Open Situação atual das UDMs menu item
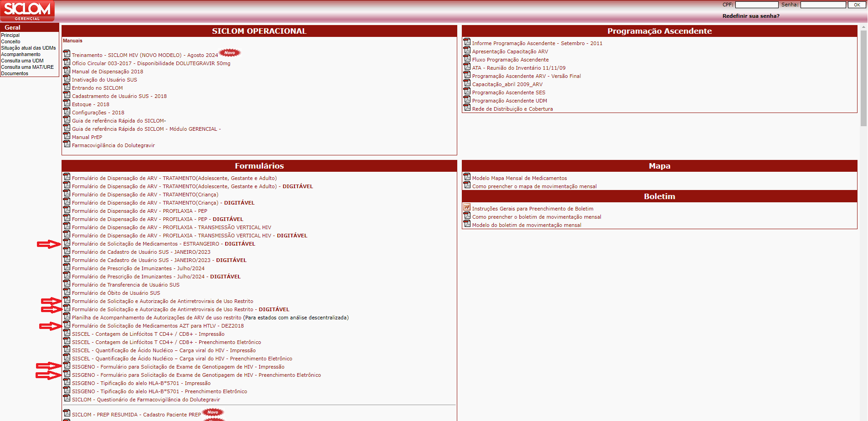 coord(28,48)
